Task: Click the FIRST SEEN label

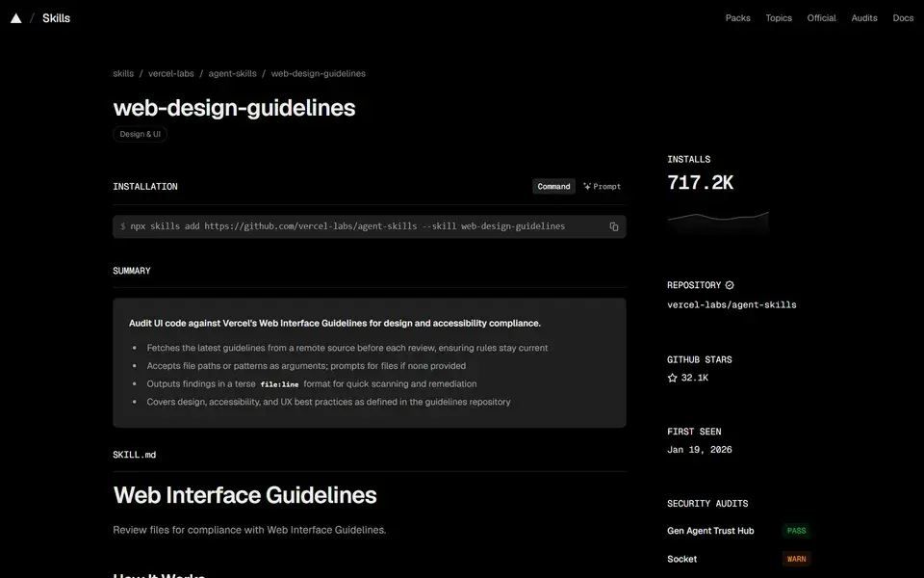Action: 694,432
